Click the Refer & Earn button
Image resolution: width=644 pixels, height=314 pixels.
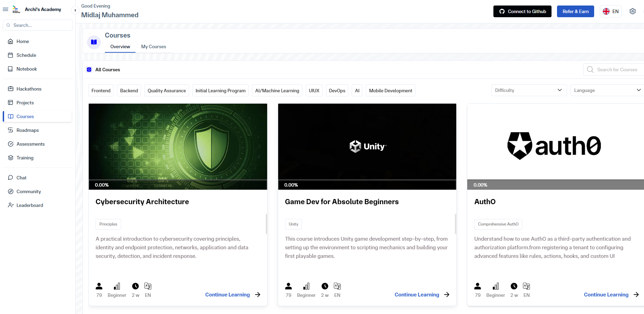coord(576,11)
